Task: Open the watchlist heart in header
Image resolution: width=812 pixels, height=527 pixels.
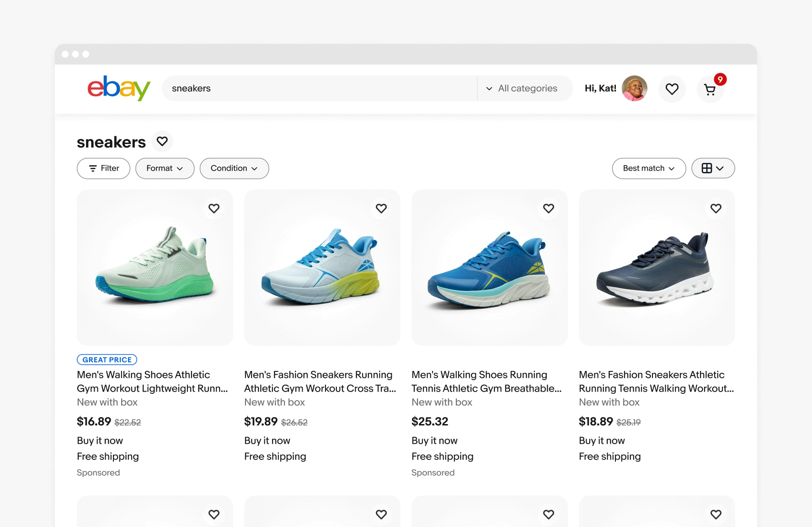Action: pos(672,89)
